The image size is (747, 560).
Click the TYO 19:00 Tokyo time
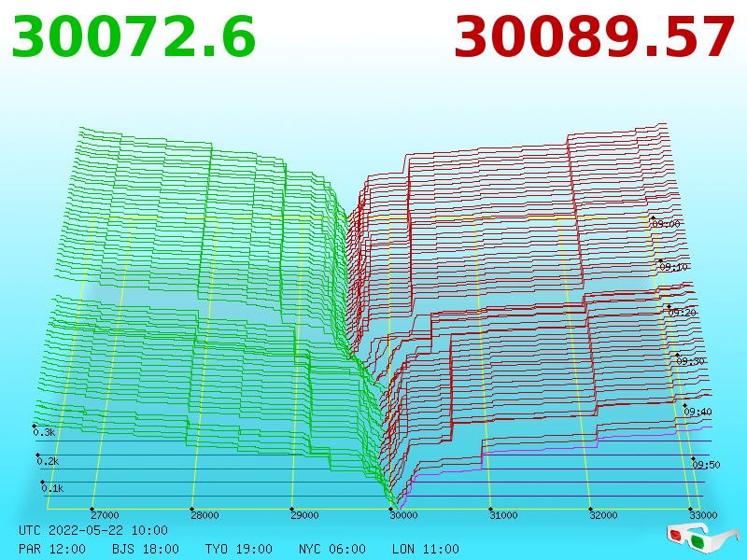[x=239, y=549]
